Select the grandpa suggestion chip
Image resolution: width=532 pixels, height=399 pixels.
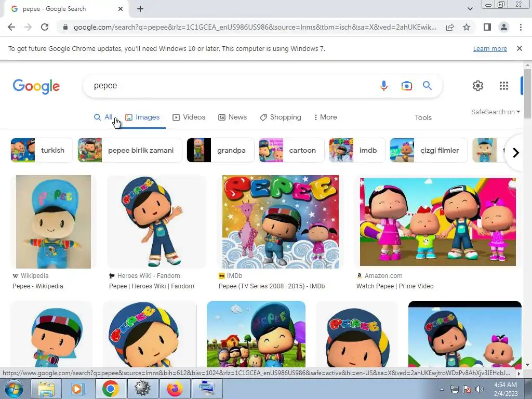tap(220, 150)
